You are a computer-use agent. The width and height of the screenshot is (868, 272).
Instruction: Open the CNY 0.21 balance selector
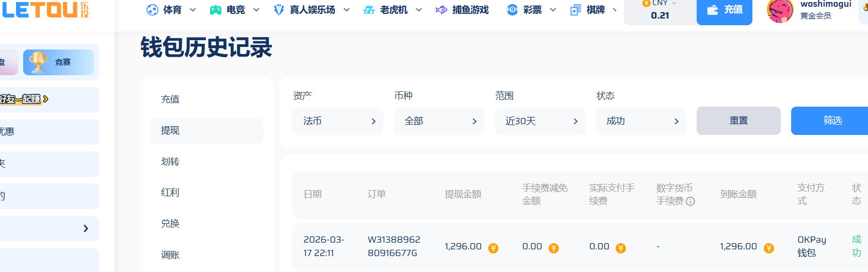pyautogui.click(x=660, y=10)
